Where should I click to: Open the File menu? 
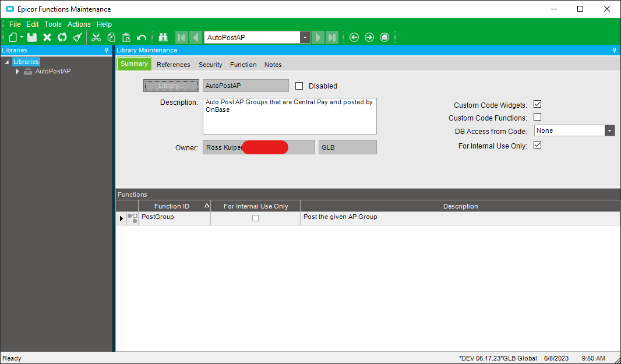click(x=15, y=24)
